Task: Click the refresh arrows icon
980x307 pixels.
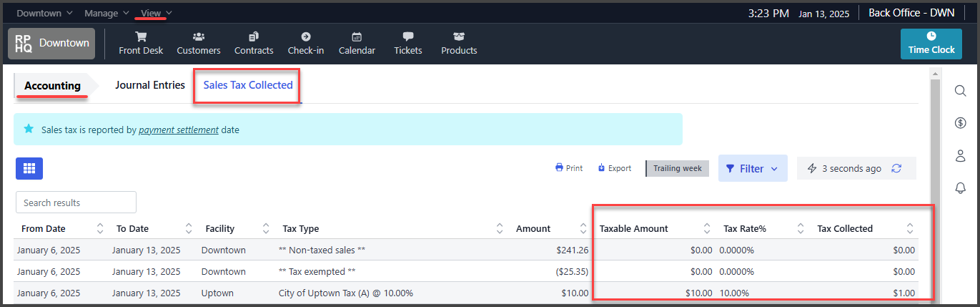Action: (896, 168)
